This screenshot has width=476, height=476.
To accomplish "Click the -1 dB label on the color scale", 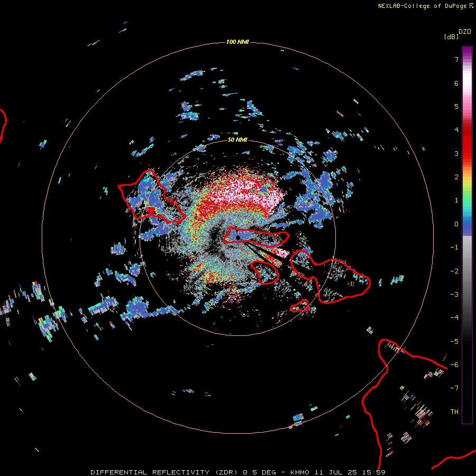I will [454, 248].
